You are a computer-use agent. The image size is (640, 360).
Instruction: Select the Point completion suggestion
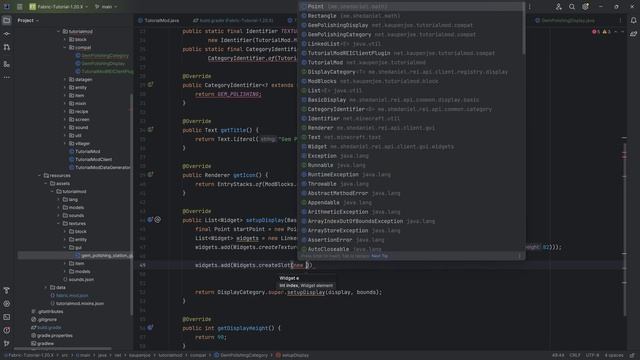(x=411, y=7)
